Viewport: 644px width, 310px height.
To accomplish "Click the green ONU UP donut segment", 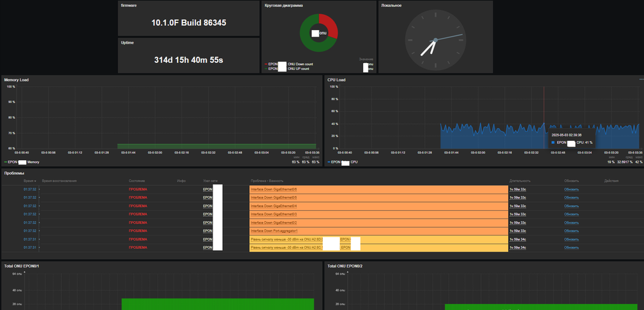I will 308,44.
